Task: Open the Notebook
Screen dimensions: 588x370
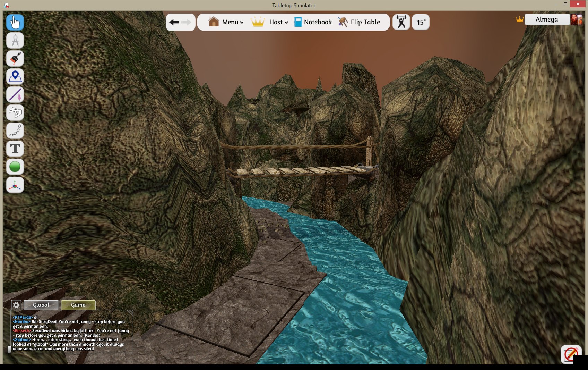Action: [313, 22]
